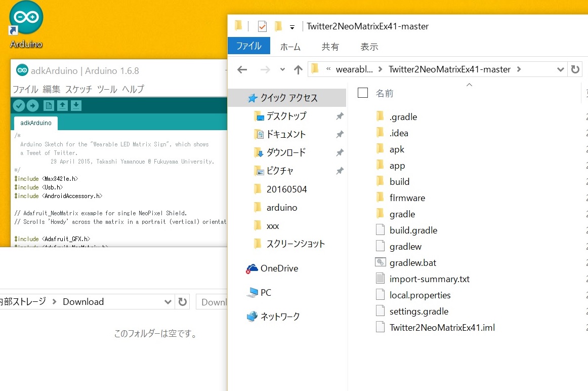588x391 pixels.
Task: Expand the chevron before Download in back window
Action: coord(54,301)
